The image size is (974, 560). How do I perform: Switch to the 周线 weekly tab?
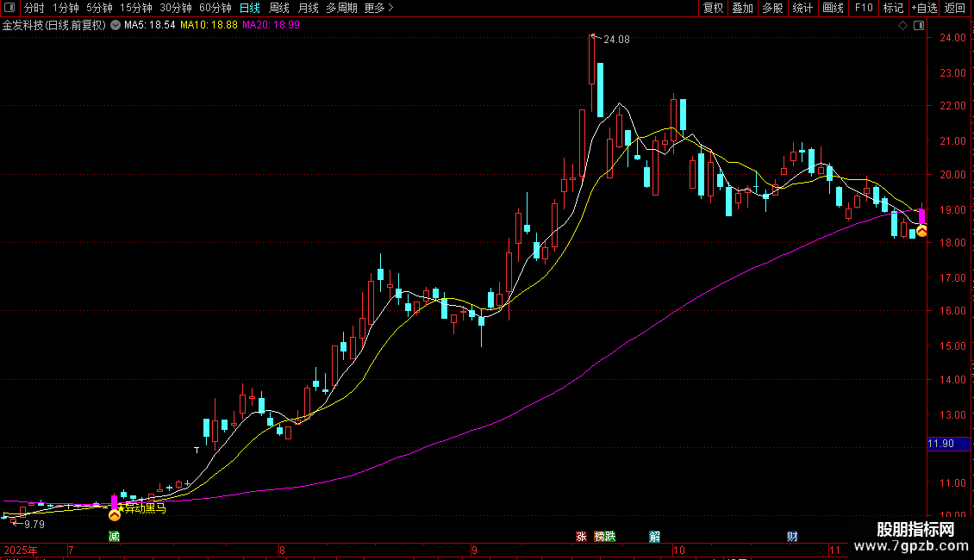[279, 8]
